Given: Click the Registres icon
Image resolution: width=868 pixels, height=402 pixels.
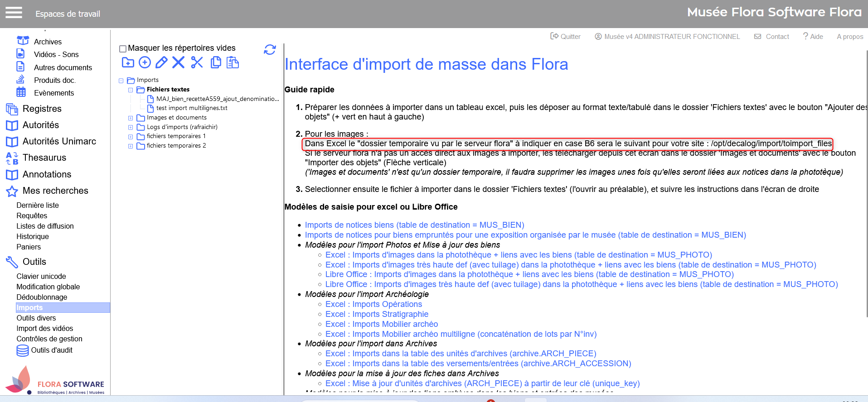Looking at the screenshot, I should click(12, 109).
